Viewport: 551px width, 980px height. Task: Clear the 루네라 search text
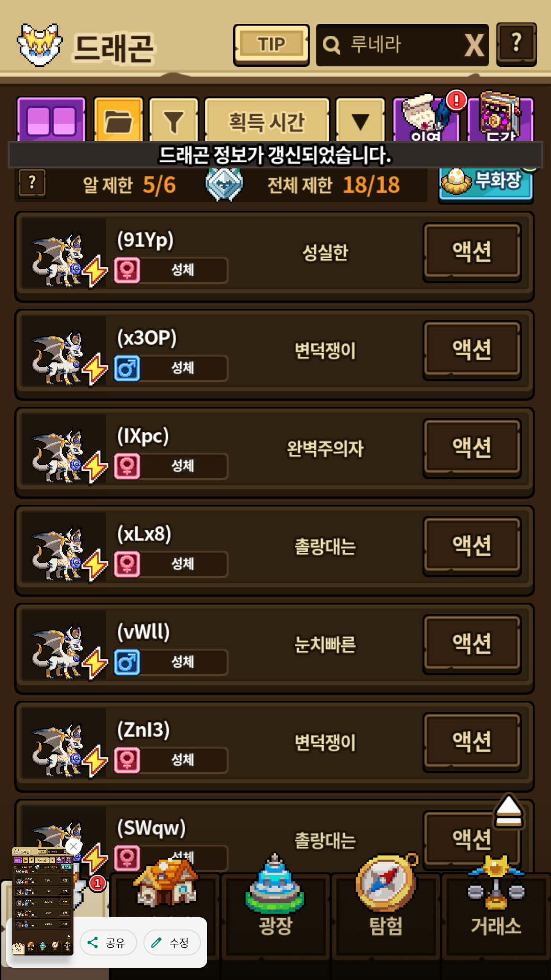point(474,45)
